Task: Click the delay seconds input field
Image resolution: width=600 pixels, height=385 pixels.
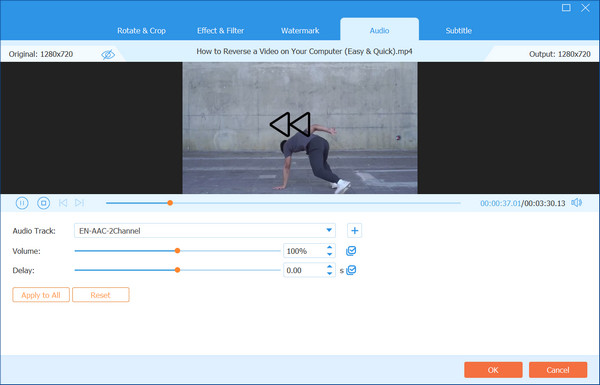Action: (305, 270)
